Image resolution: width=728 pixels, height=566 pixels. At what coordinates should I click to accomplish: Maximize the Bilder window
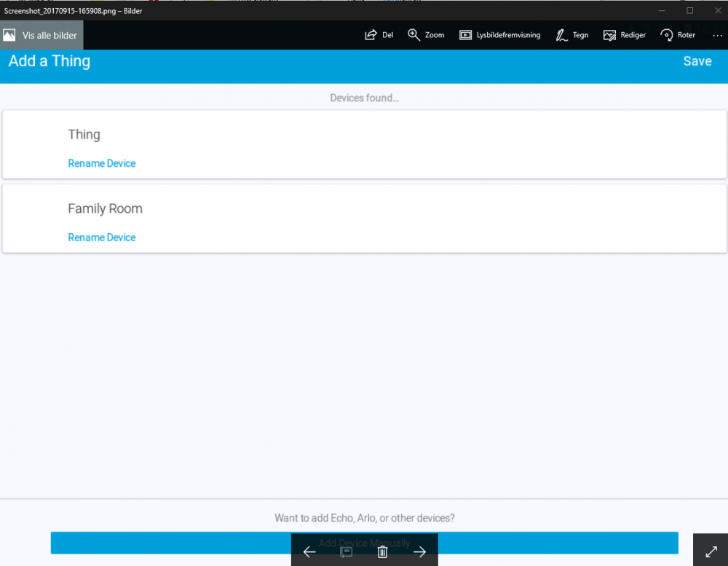(689, 10)
